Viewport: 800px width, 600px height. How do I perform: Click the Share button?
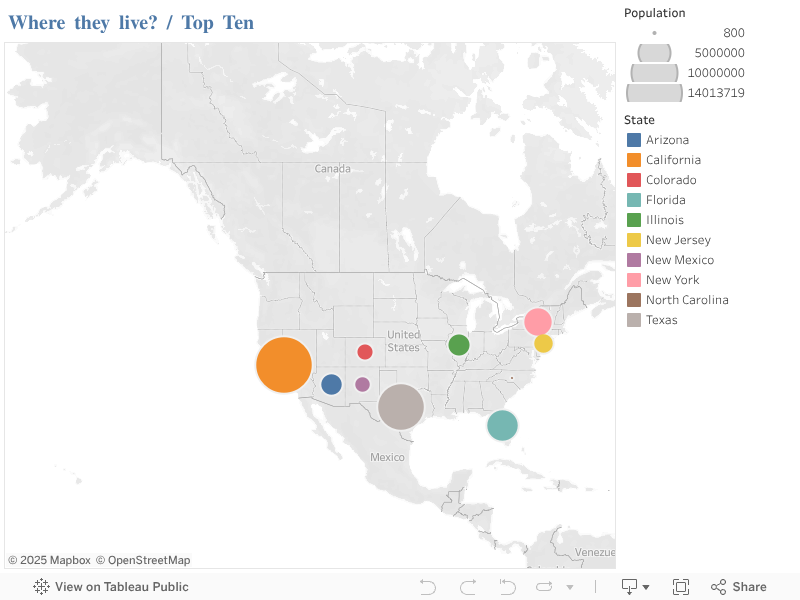(x=738, y=587)
